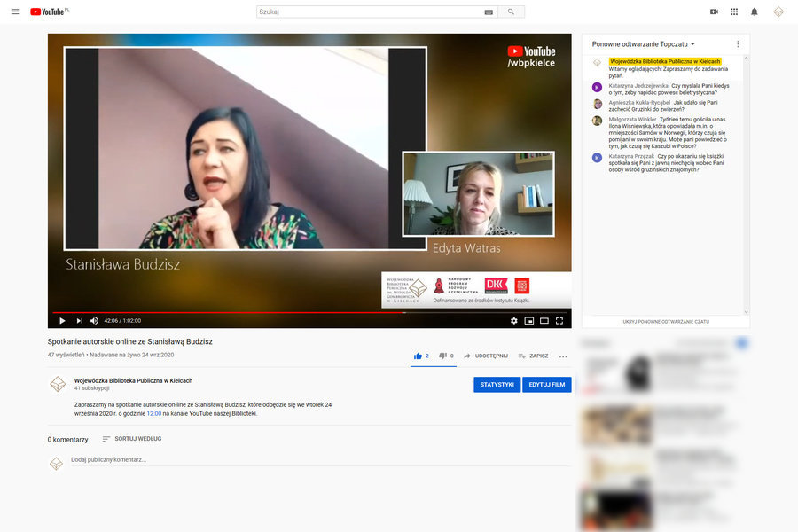
Task: Open the SORTUJ WEDŁUG comment sorting menu
Action: pos(131,439)
